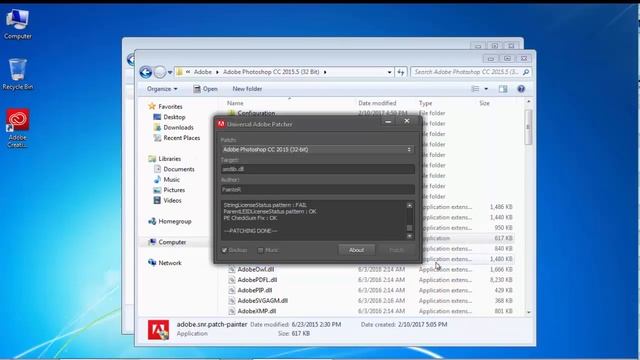Click the Universal Adobe Patcher title icon
640x360 pixels.
coord(221,124)
